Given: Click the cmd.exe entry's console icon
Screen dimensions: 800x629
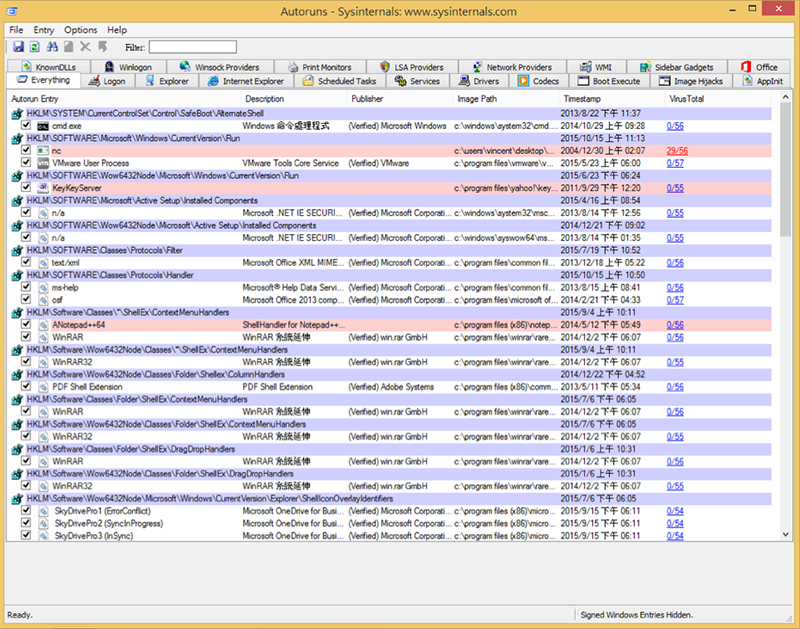Looking at the screenshot, I should pos(43,126).
